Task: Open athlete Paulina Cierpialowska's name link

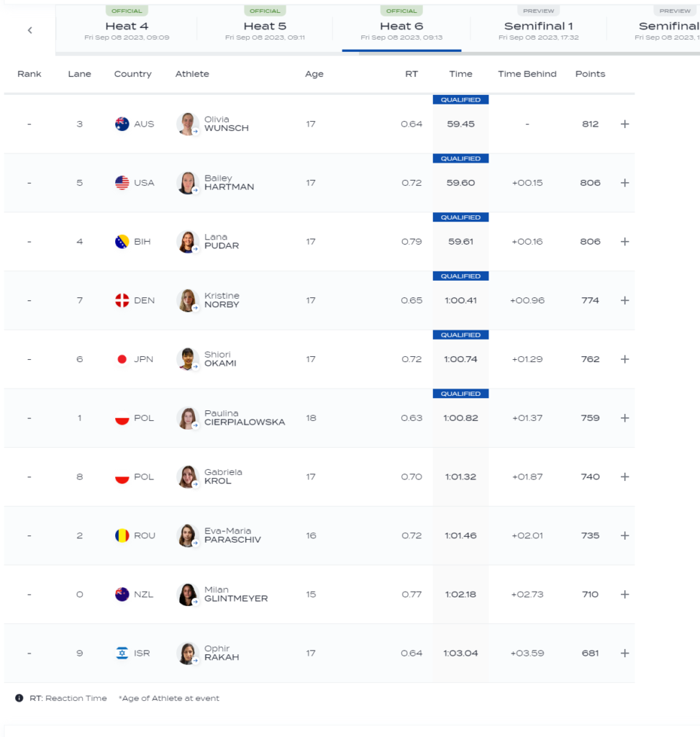Action: point(244,418)
